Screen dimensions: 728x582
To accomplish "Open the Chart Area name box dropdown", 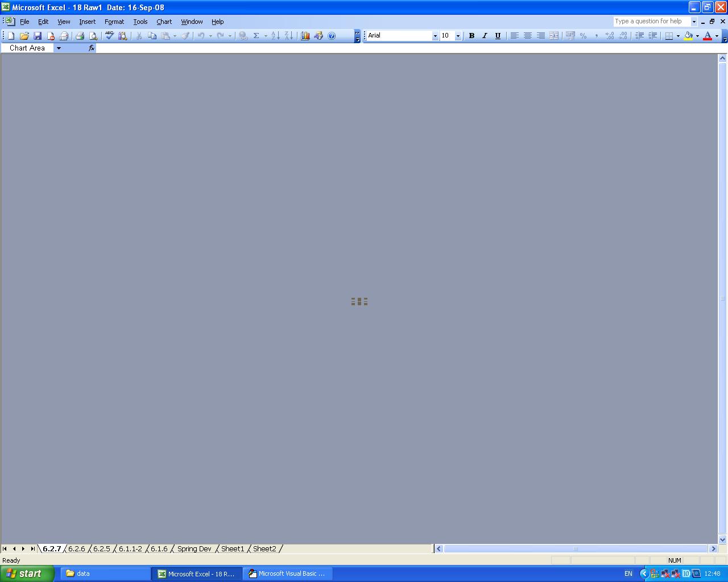I will coord(59,48).
